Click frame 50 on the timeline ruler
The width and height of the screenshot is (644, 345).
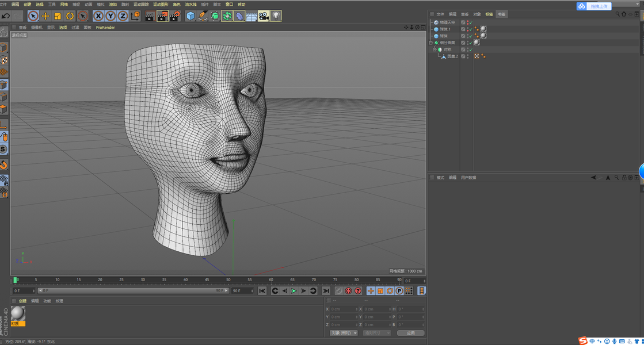pos(228,280)
